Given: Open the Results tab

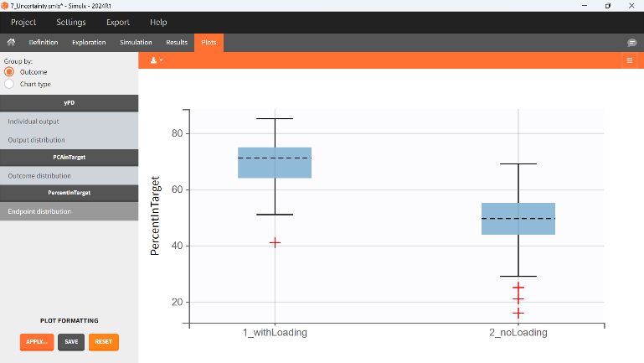Looking at the screenshot, I should tap(177, 42).
